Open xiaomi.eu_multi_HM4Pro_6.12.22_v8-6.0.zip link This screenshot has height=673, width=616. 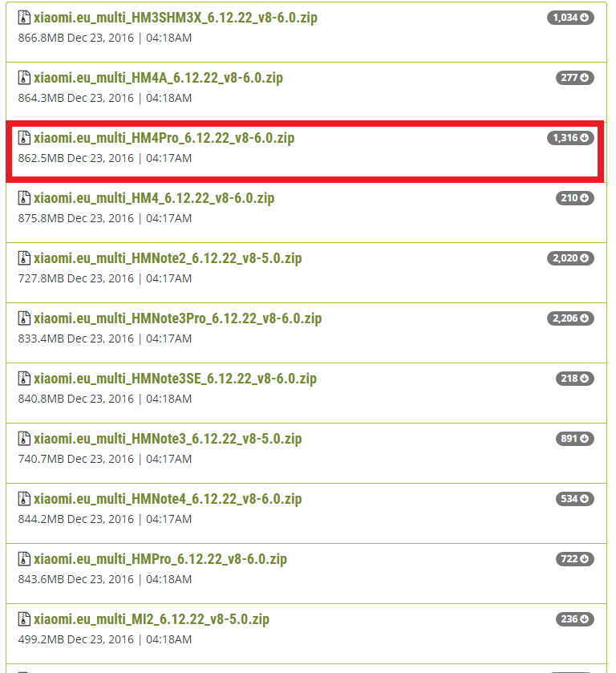tap(164, 138)
